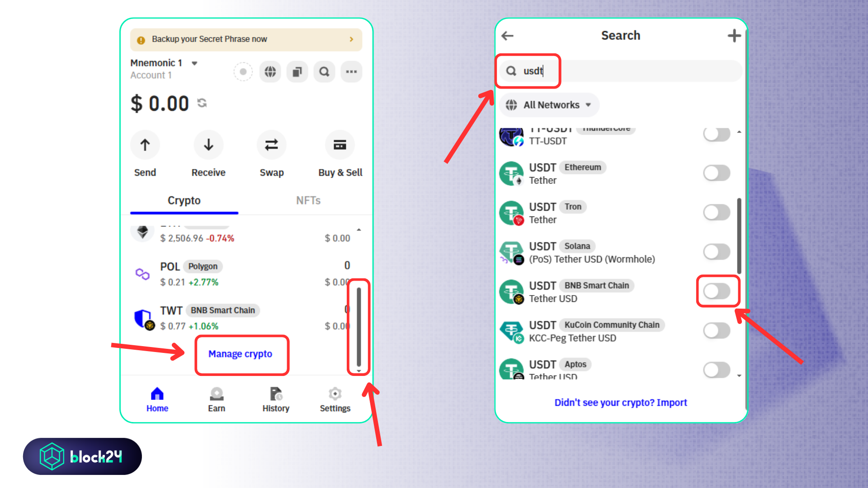Click the Solana network tag on USDT
The width and height of the screenshot is (868, 488).
[577, 246]
